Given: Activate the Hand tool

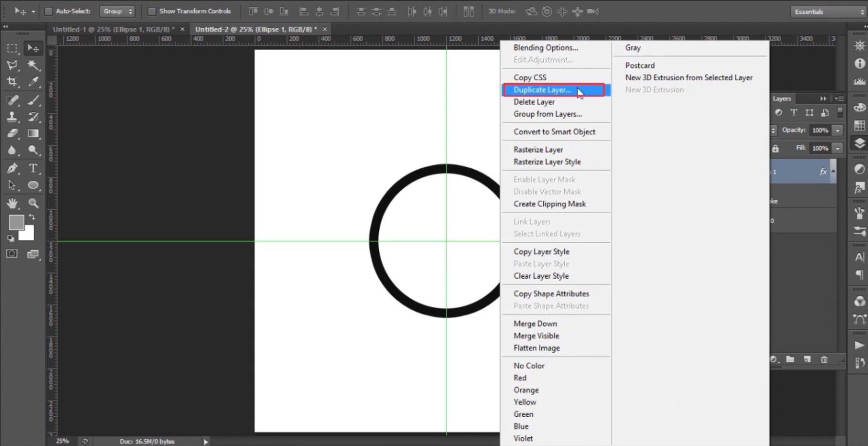Looking at the screenshot, I should 12,203.
